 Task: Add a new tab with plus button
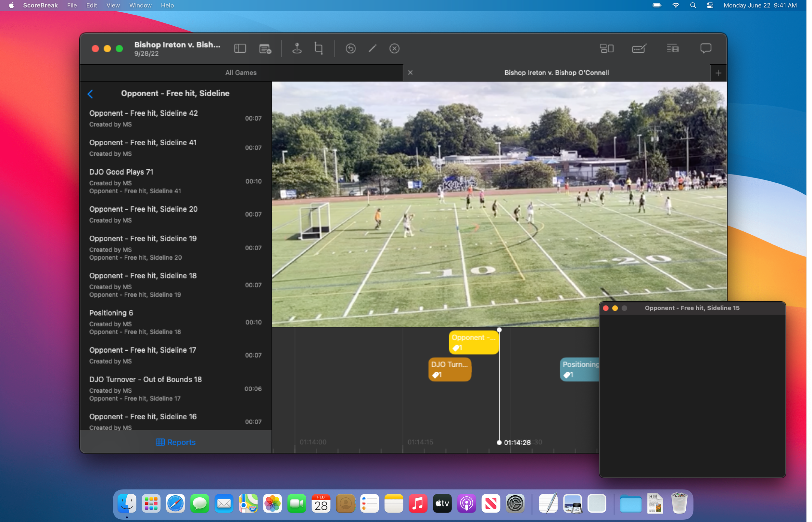(718, 73)
